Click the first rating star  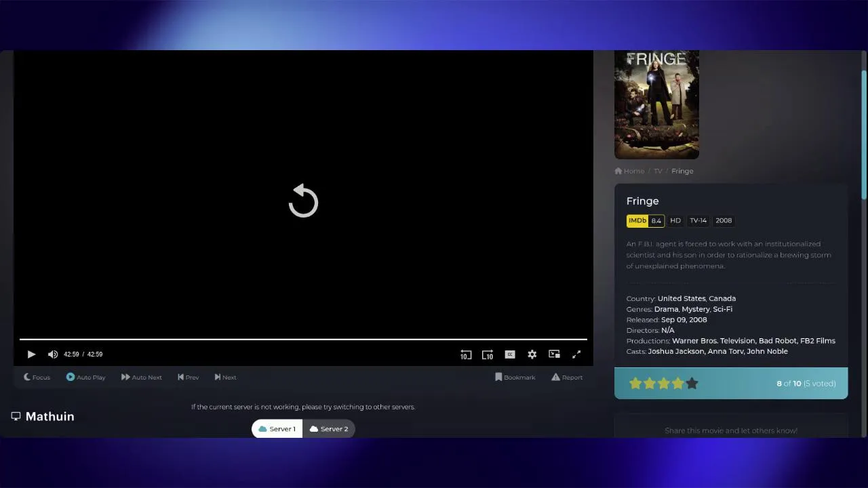pyautogui.click(x=635, y=384)
